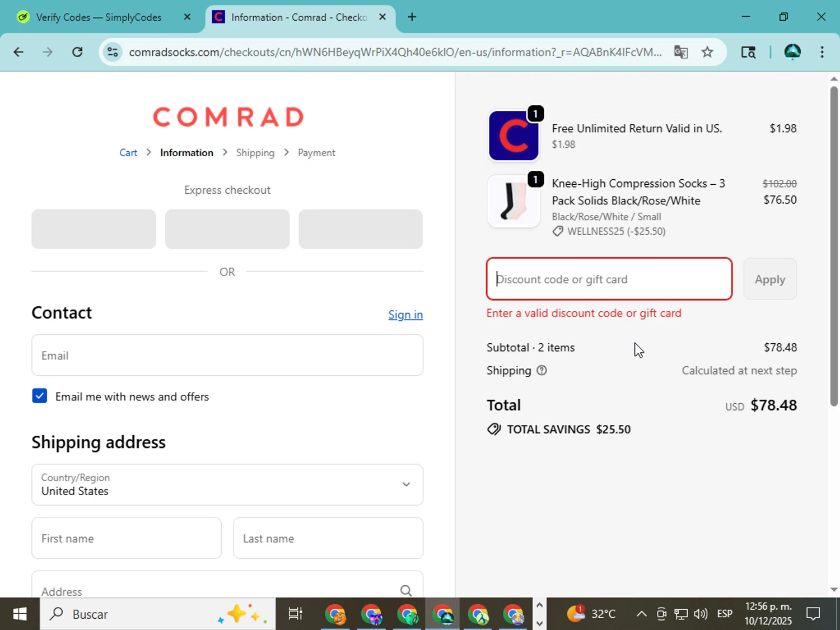
Task: Click the USD $78.48 total amount
Action: click(x=761, y=405)
